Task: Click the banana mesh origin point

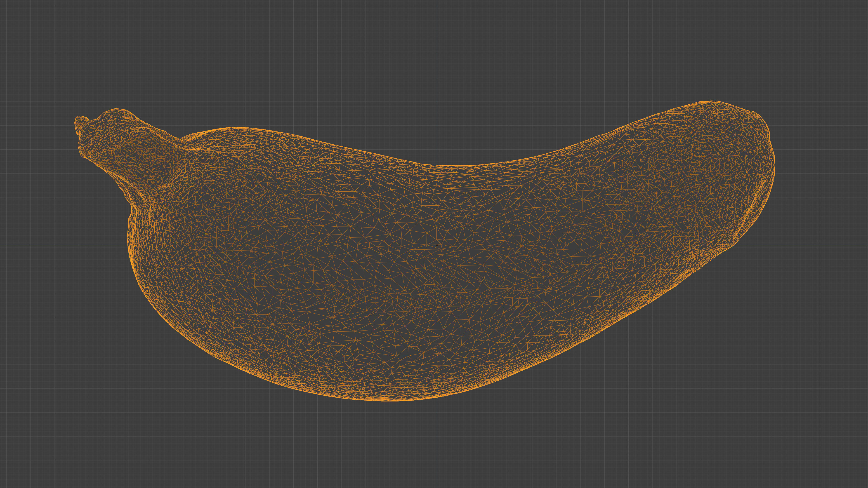Action: [x=437, y=245]
